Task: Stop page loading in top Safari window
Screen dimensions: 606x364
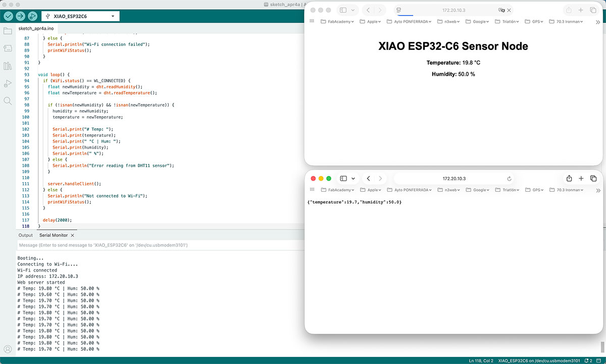Action: tap(509, 10)
